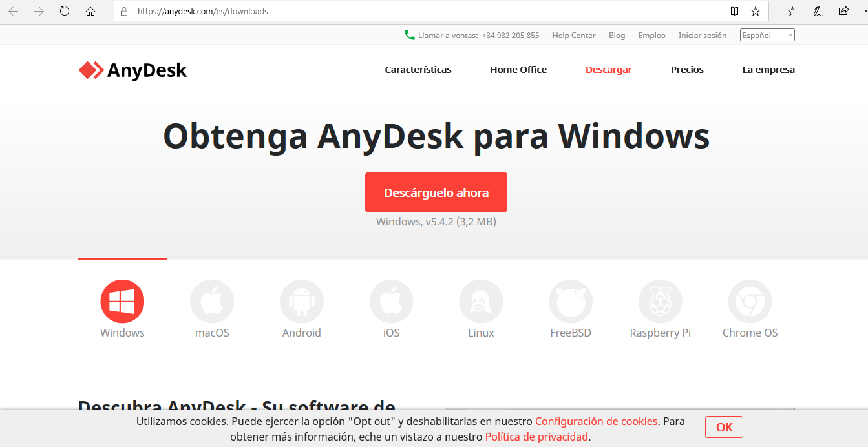This screenshot has height=447, width=868.
Task: Open the Empleo link
Action: (651, 36)
